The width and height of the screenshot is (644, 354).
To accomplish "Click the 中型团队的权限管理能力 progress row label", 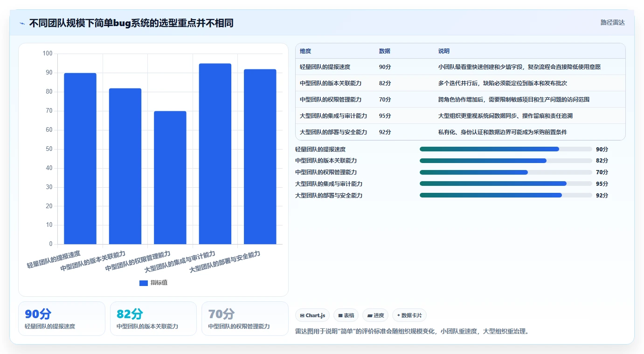I will click(326, 172).
